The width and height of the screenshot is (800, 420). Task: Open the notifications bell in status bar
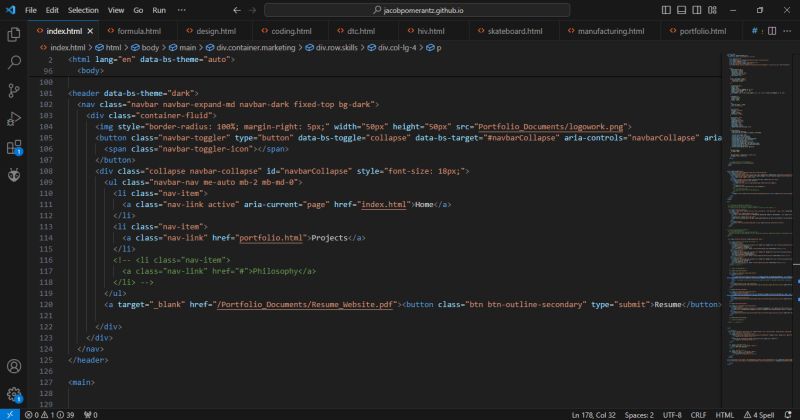point(788,415)
